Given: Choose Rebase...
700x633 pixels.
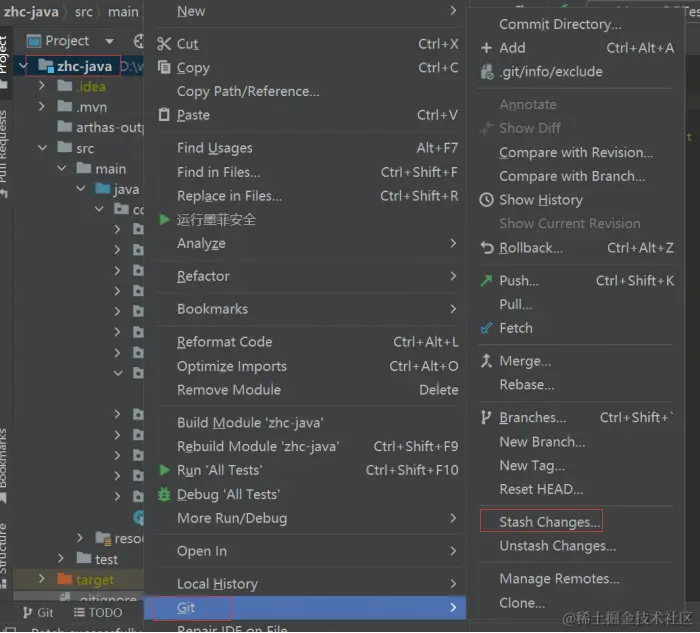Looking at the screenshot, I should click(576, 384).
